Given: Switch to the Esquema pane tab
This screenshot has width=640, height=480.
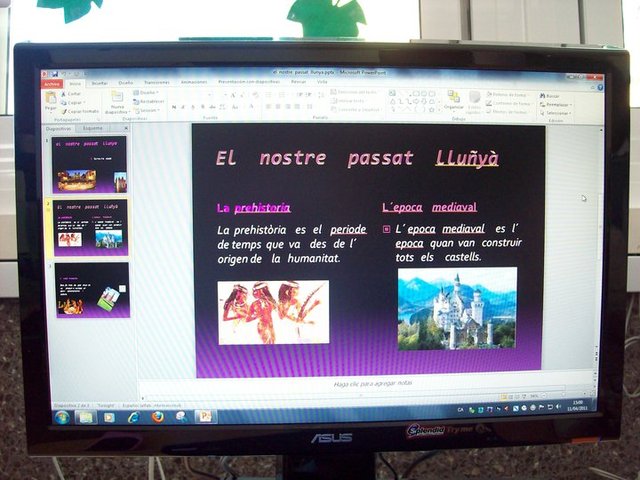Looking at the screenshot, I should point(93,128).
